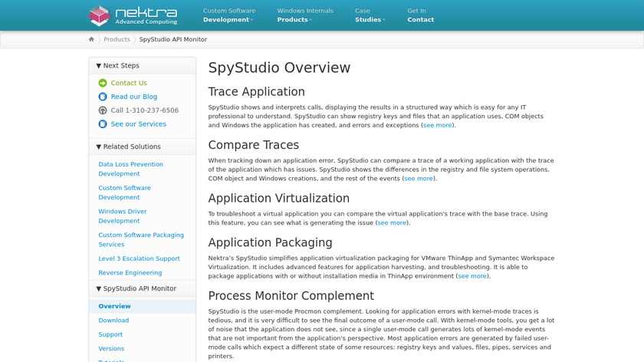Click the green arrow icon beside Contact Us
Image resolution: width=644 pixels, height=362 pixels.
tap(103, 83)
